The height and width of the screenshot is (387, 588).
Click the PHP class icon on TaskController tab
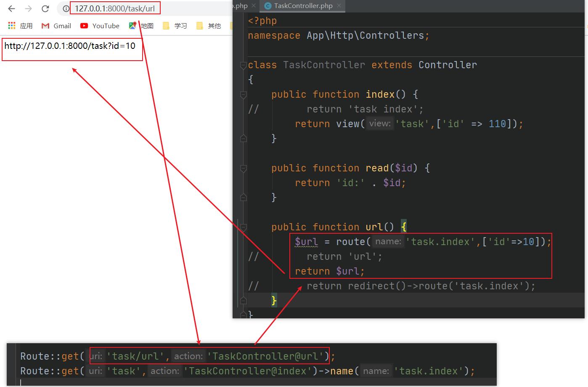268,6
